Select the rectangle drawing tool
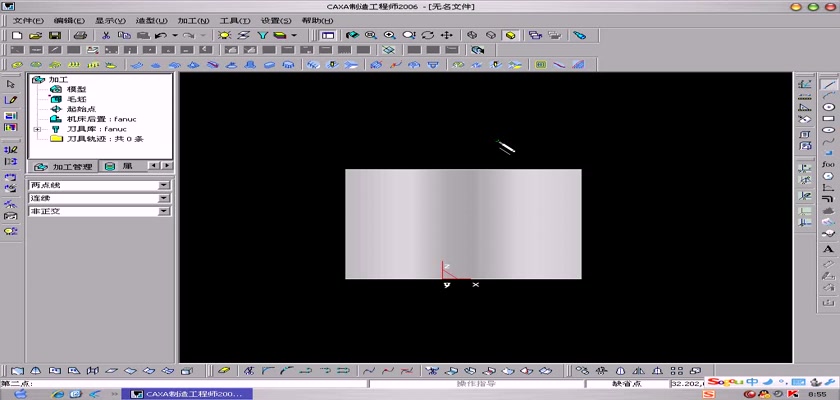Screen dimensions: 840x400 point(828,118)
